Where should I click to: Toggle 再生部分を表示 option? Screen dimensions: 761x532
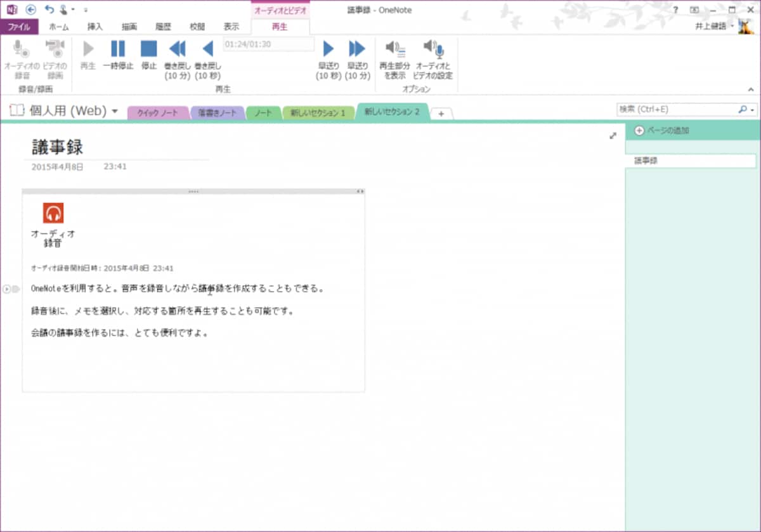[395, 60]
